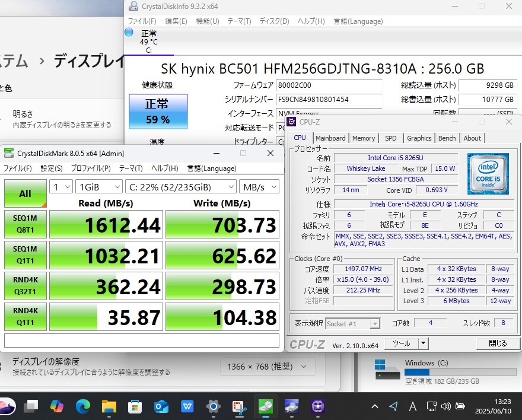
Task: Show hidden system tray icons
Action: coord(375,406)
